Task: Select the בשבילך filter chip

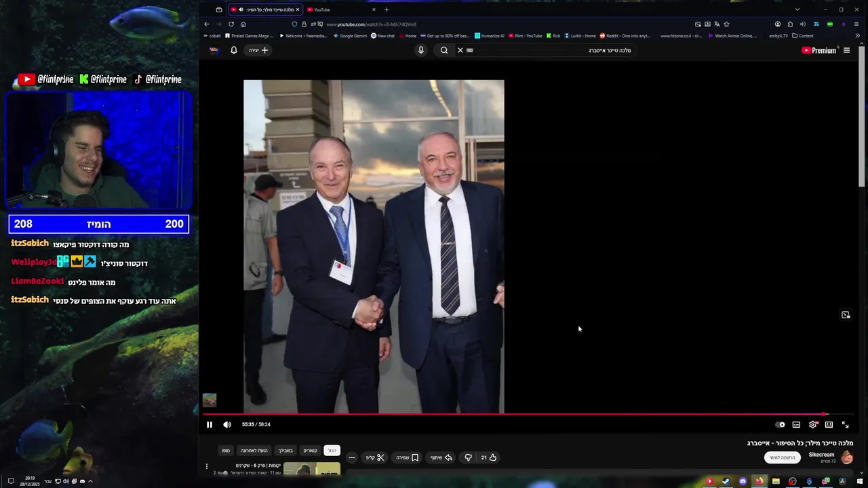Action: click(285, 451)
